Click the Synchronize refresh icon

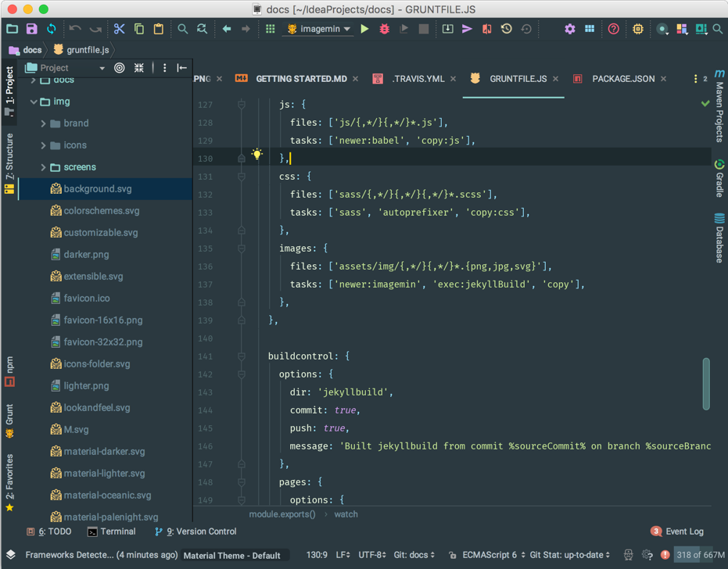(x=51, y=29)
